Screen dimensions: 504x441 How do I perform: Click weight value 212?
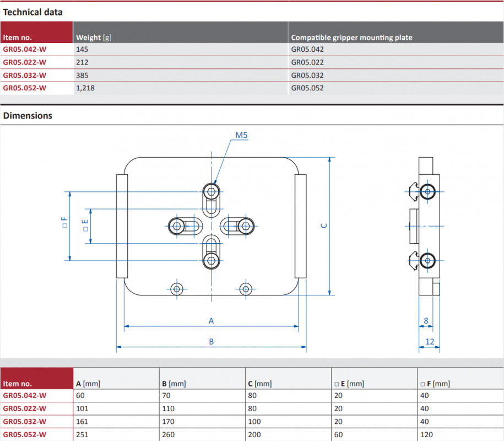tap(82, 62)
